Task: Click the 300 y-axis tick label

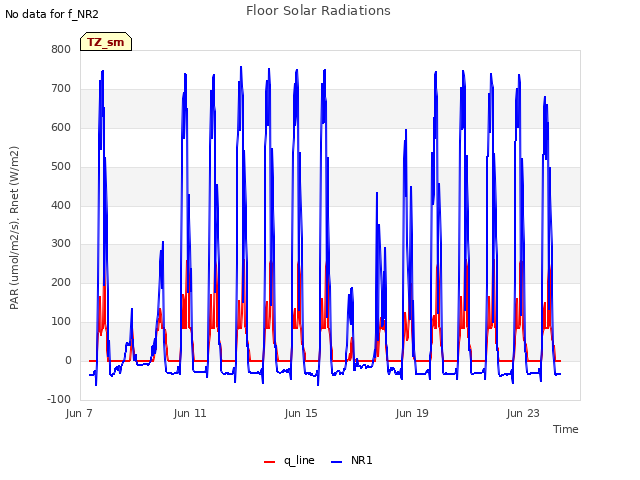Action: [x=61, y=244]
